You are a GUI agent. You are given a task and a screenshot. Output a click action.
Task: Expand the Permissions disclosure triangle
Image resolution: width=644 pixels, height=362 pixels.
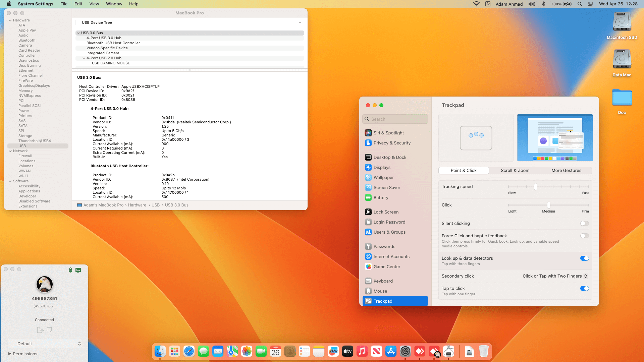pyautogui.click(x=10, y=354)
